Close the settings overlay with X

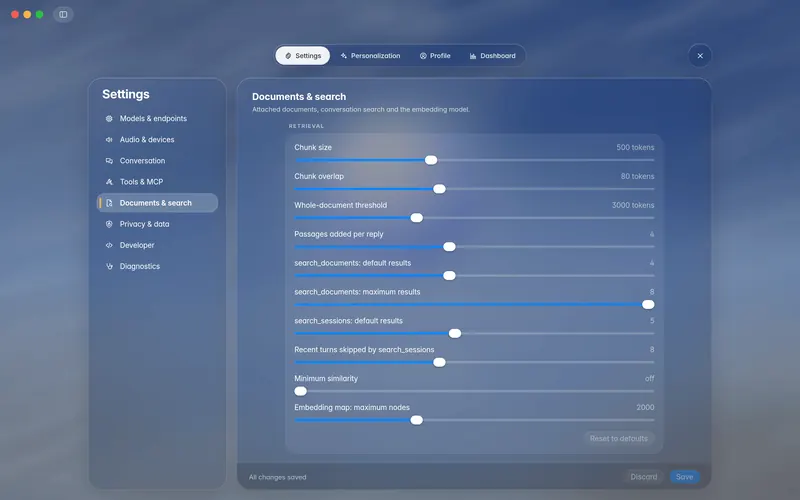point(700,56)
